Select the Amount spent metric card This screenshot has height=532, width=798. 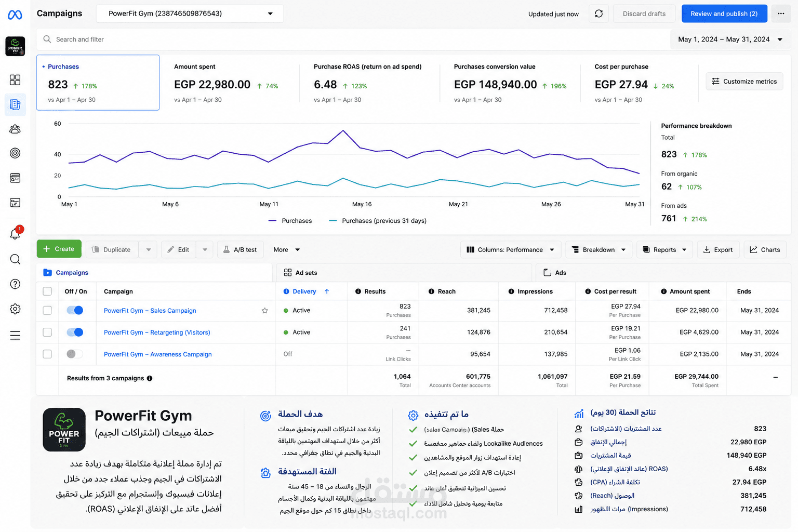point(229,83)
